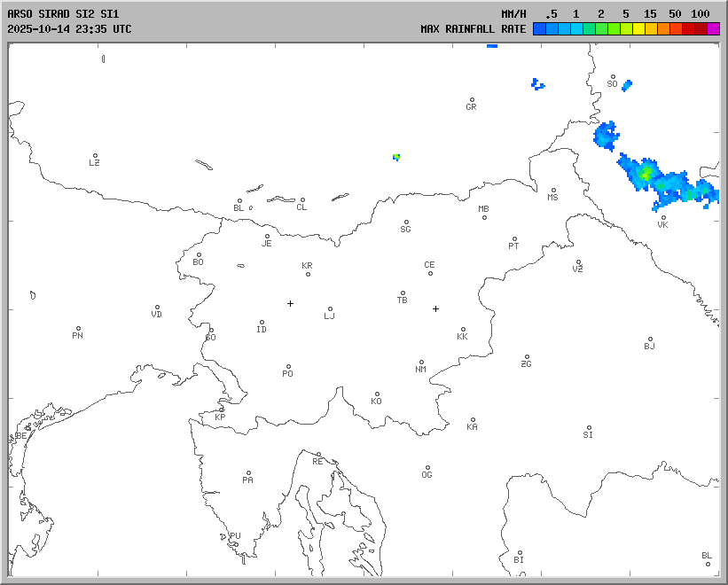
Task: Select the leftmost blue legend swatch
Action: click(x=539, y=29)
